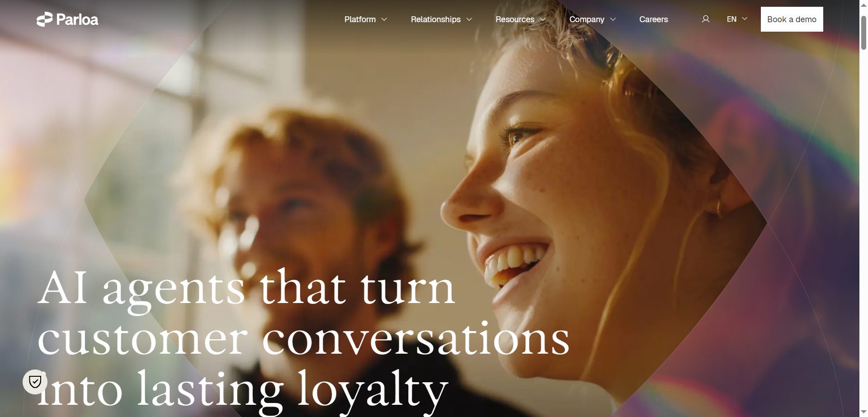Click the Parloa wordmark text
Viewport: 868px width, 417px height.
tap(77, 19)
